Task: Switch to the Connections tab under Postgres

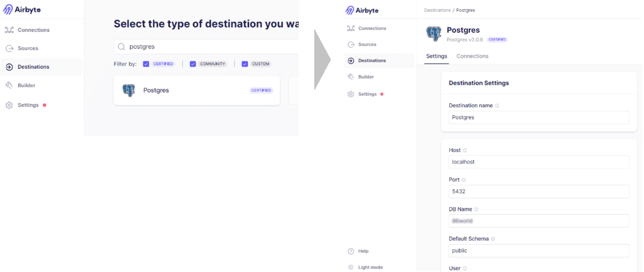Action: [472, 56]
